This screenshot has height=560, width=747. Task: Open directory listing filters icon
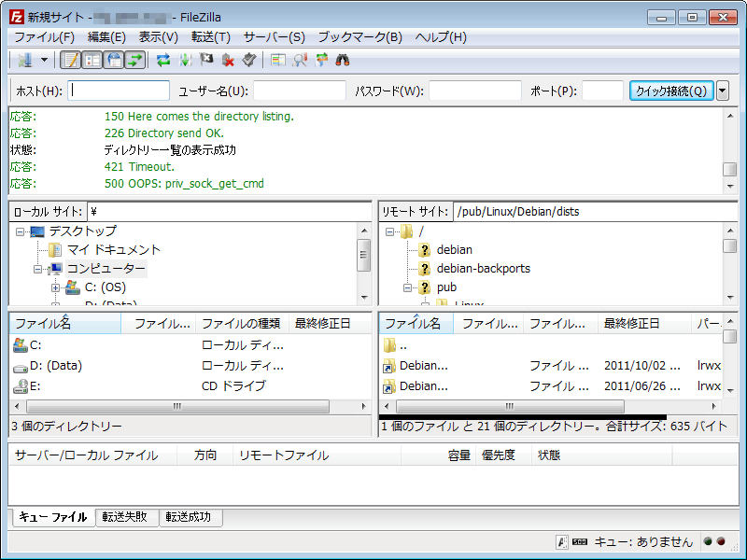tap(277, 60)
